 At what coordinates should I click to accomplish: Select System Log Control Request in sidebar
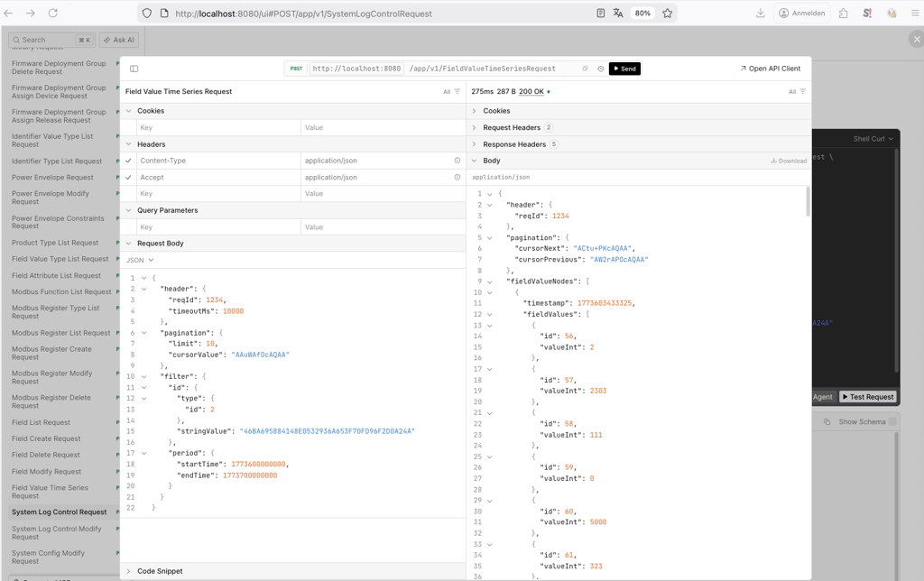(x=60, y=512)
